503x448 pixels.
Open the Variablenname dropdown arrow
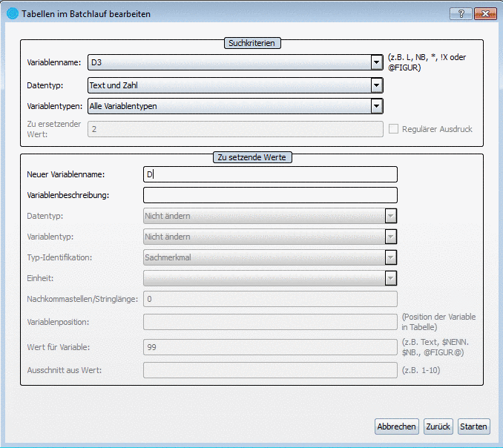(377, 63)
